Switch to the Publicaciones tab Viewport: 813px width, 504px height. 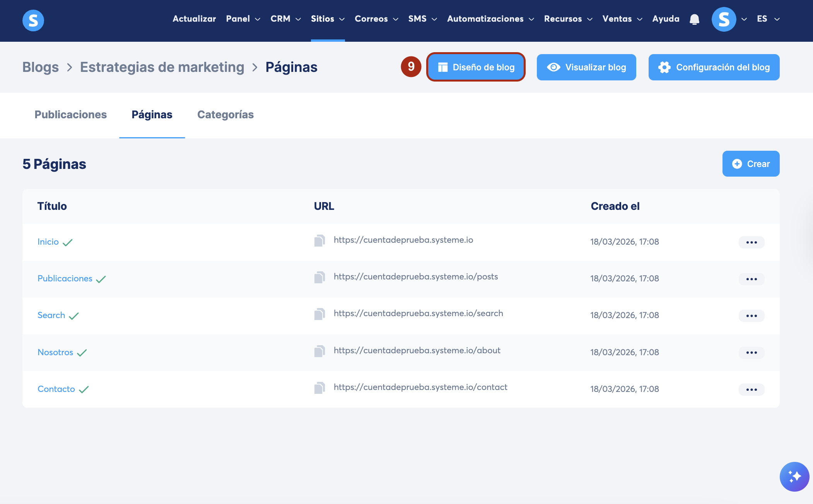[x=70, y=115]
